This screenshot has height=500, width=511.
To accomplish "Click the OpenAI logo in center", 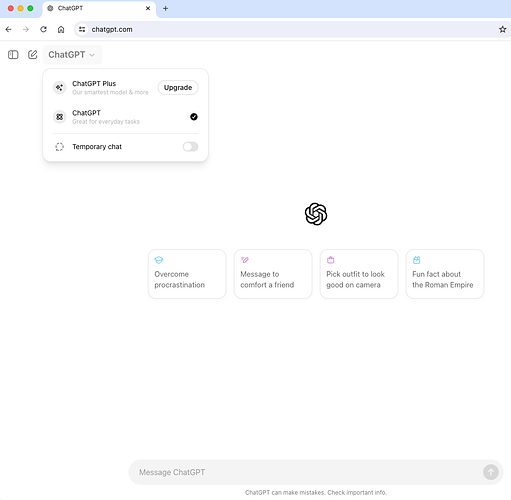I will coord(316,214).
